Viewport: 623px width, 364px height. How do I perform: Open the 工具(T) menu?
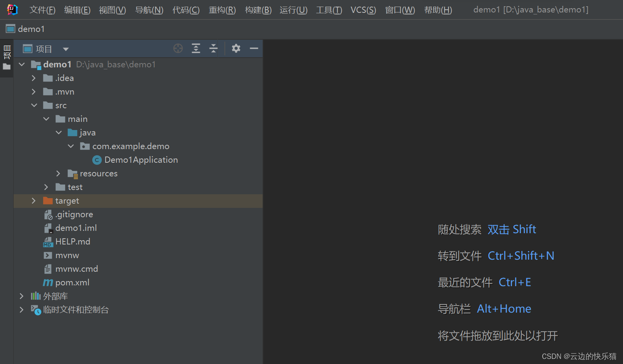coord(329,10)
